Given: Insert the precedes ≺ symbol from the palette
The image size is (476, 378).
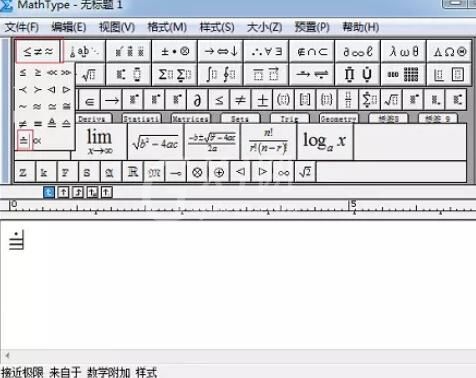Looking at the screenshot, I should pos(23,89).
